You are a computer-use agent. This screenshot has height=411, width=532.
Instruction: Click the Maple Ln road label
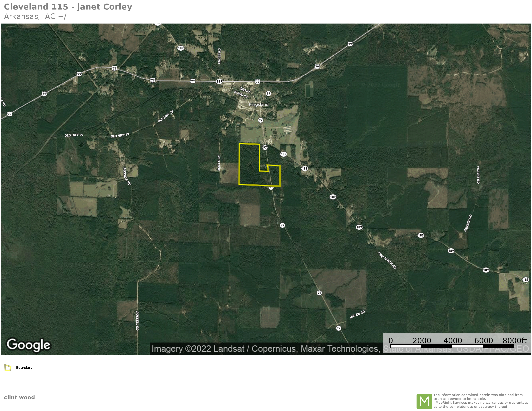pos(219,163)
